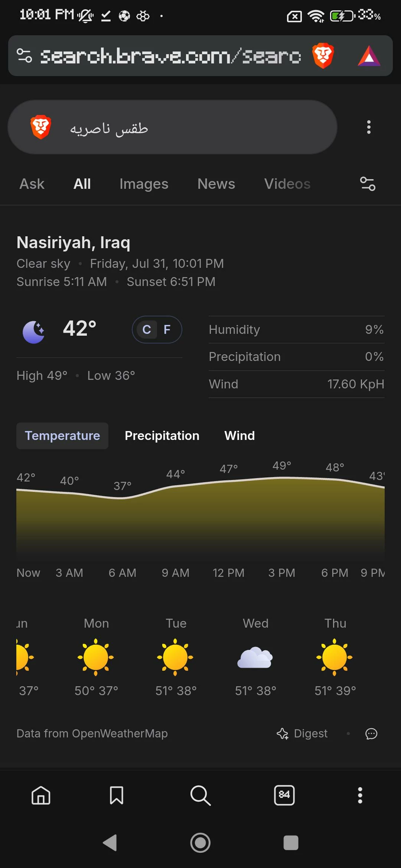Image resolution: width=401 pixels, height=868 pixels.
Task: Tap the bookmark icon in bottom bar
Action: (x=117, y=795)
